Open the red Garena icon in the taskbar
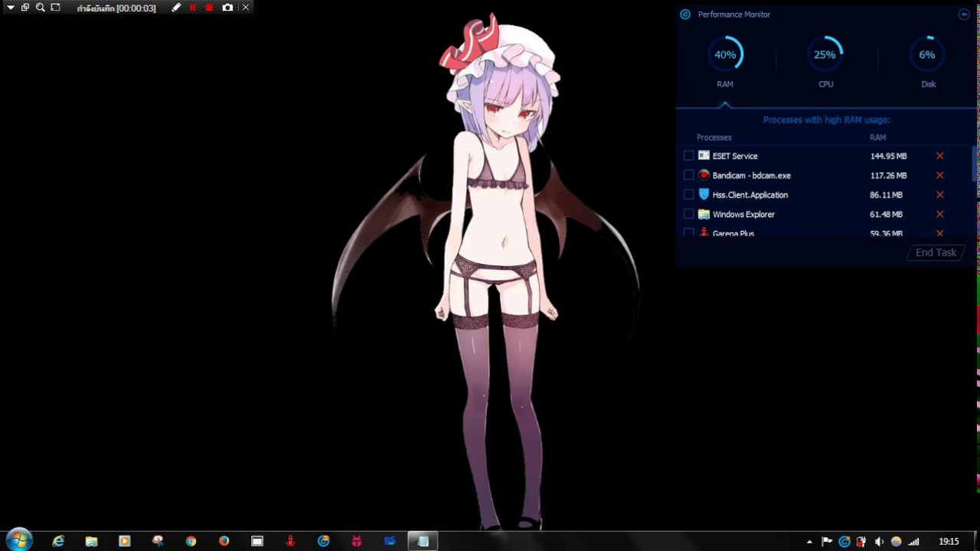 tap(290, 541)
